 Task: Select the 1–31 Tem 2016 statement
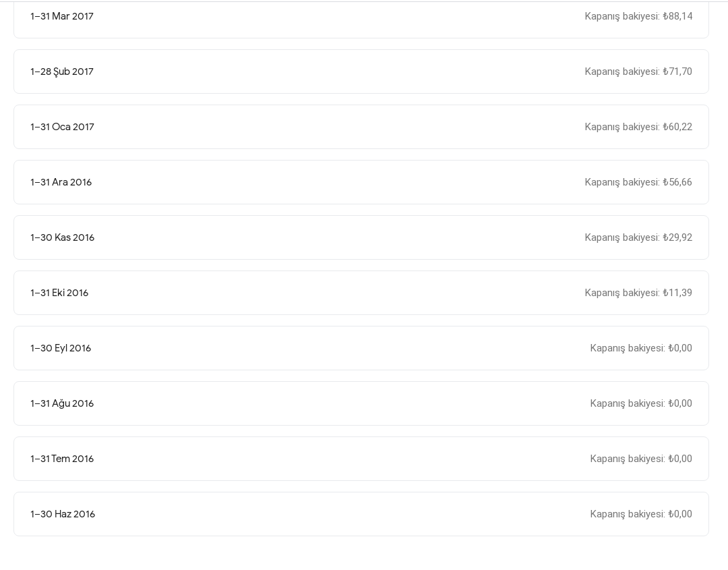pos(361,459)
